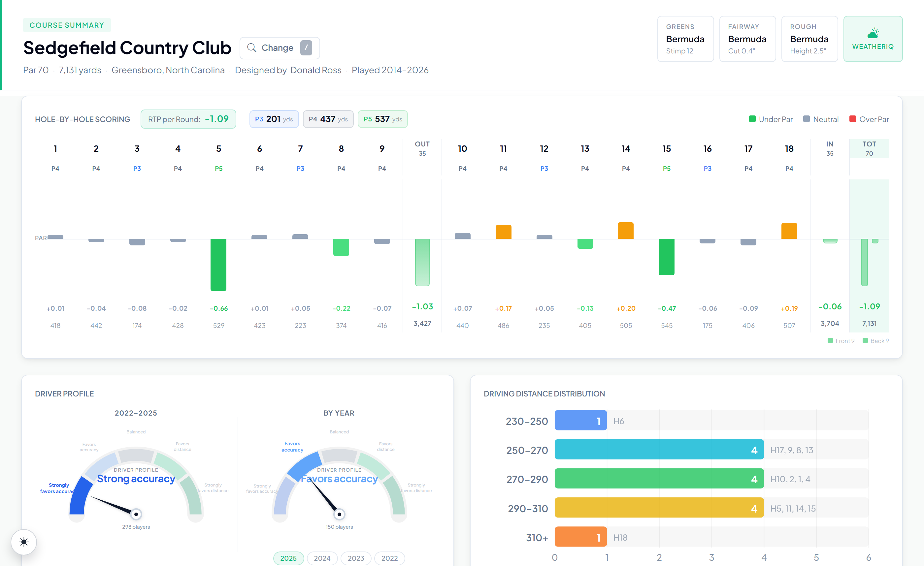The width and height of the screenshot is (924, 566).
Task: Open the Fairway Bermuda info card
Action: pos(747,39)
